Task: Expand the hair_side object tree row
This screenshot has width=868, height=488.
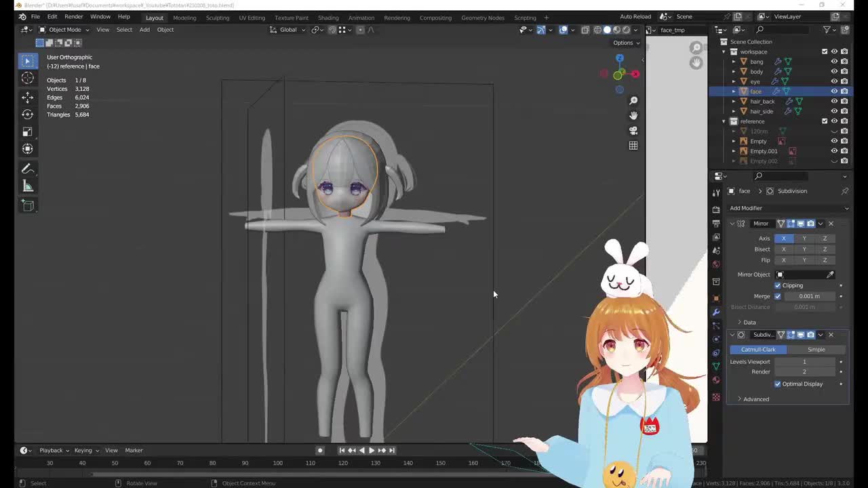Action: 733,111
